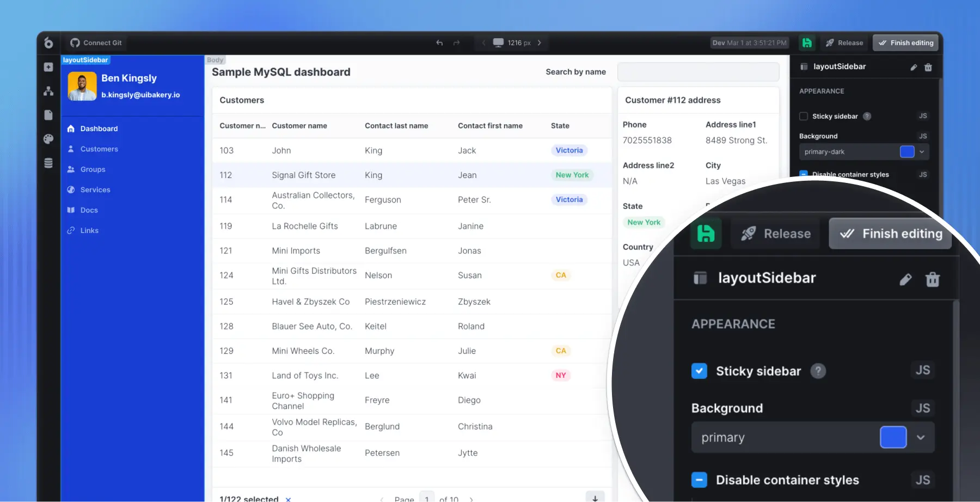
Task: Click the enlarged question mark help icon
Action: 818,371
